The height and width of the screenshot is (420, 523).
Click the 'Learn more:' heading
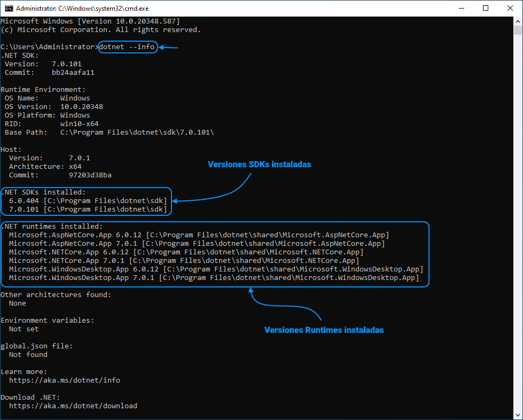(24, 371)
